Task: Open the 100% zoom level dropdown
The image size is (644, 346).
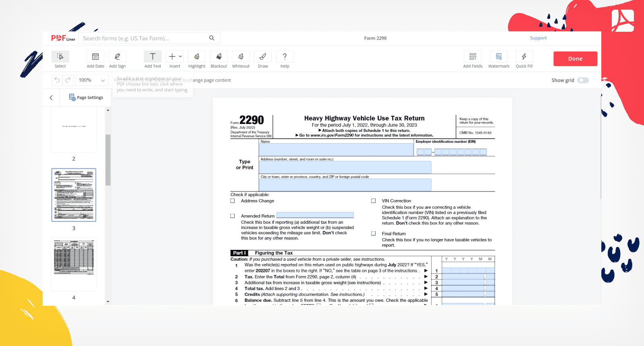Action: tap(92, 80)
